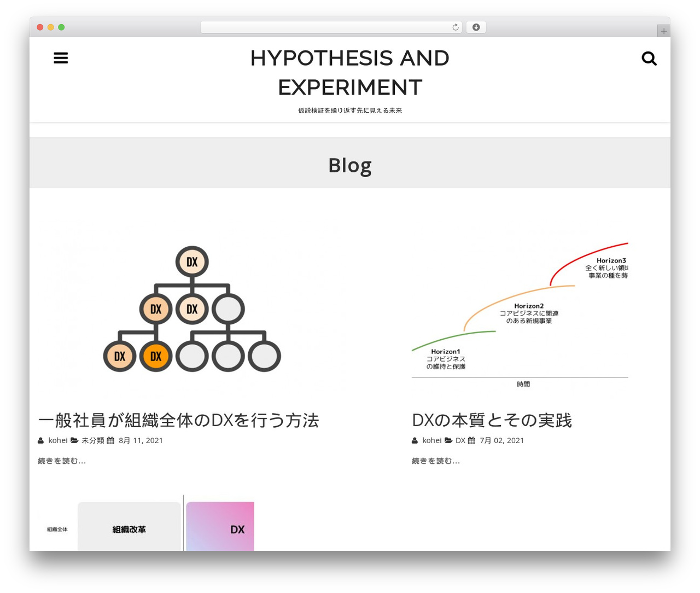
Task: Maximize the browser window with green button
Action: [x=61, y=27]
